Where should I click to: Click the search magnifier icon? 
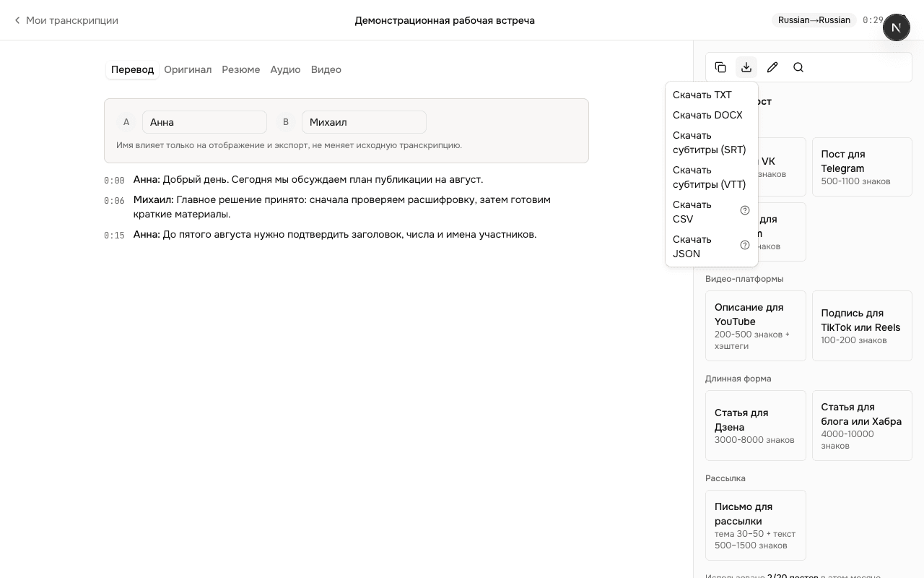(x=798, y=67)
